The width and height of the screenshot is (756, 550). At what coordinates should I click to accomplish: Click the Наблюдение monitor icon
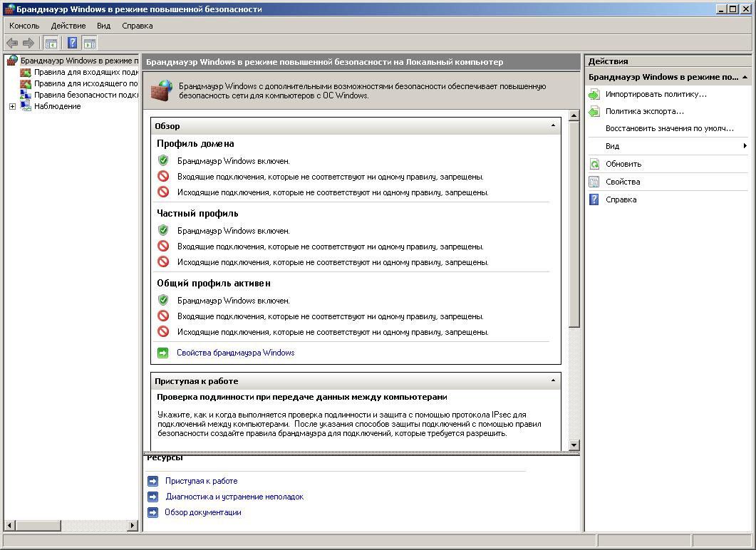pyautogui.click(x=26, y=106)
